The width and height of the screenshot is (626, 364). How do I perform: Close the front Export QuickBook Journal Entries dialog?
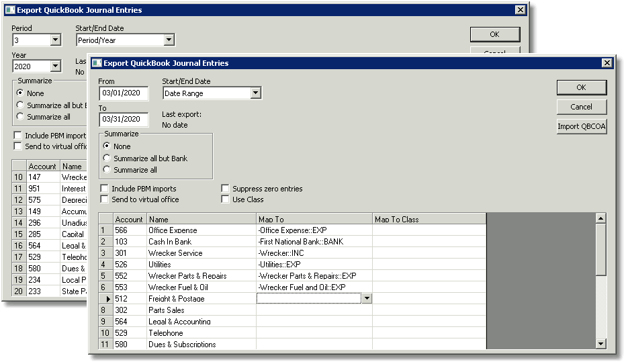pyautogui.click(x=607, y=63)
